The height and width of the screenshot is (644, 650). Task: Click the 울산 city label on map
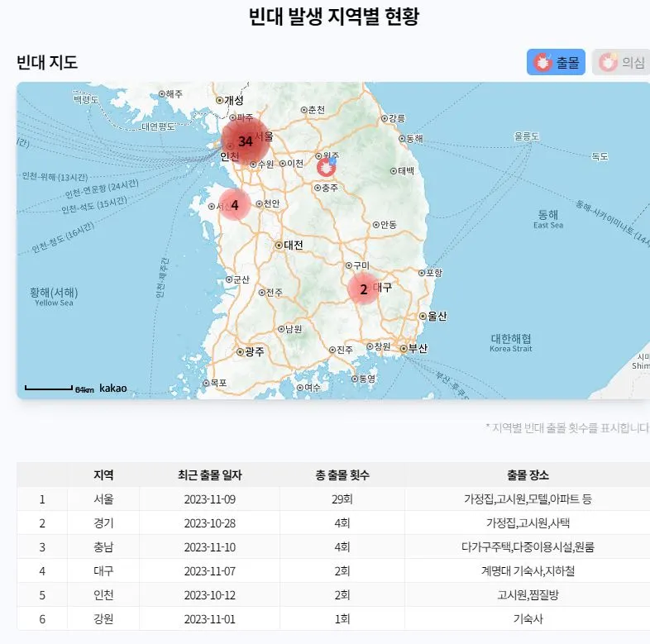(x=437, y=316)
